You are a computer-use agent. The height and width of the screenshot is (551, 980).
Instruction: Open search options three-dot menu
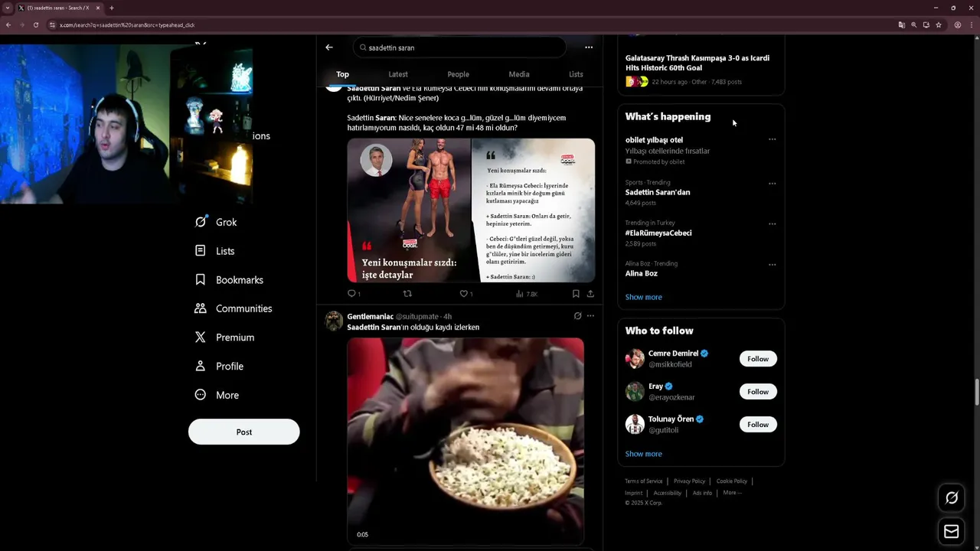pyautogui.click(x=589, y=47)
